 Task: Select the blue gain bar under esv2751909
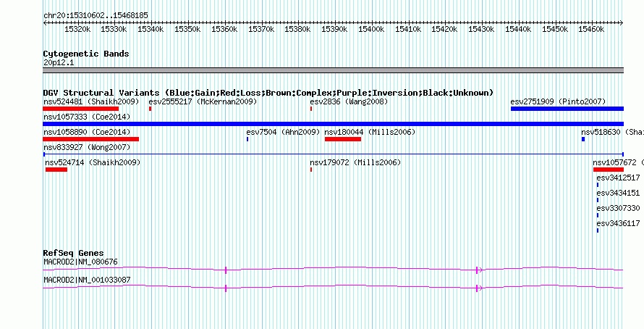tap(567, 109)
